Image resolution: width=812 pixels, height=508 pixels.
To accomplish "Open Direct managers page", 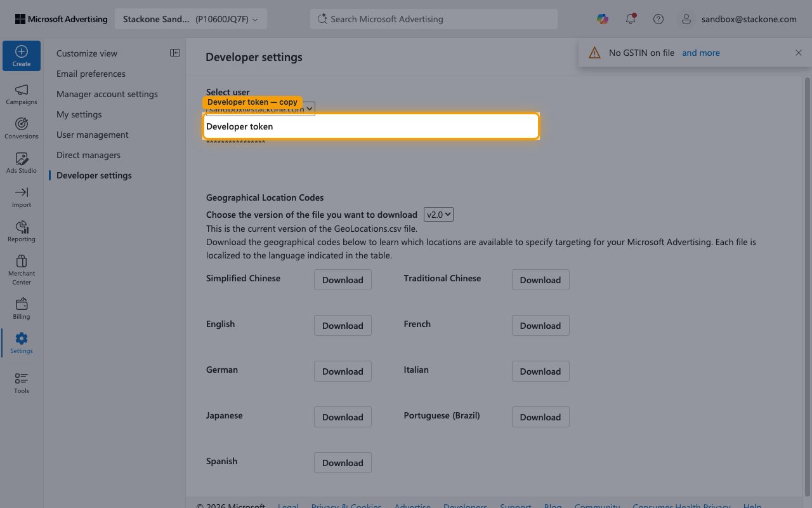I will click(x=88, y=155).
